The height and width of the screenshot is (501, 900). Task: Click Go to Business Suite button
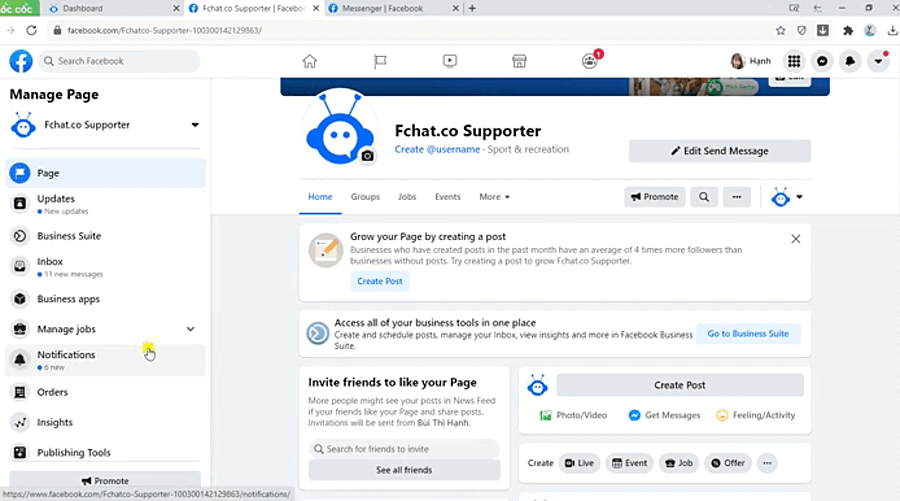click(748, 333)
